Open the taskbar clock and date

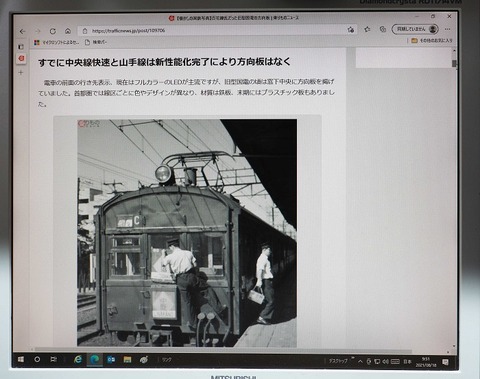[426, 362]
